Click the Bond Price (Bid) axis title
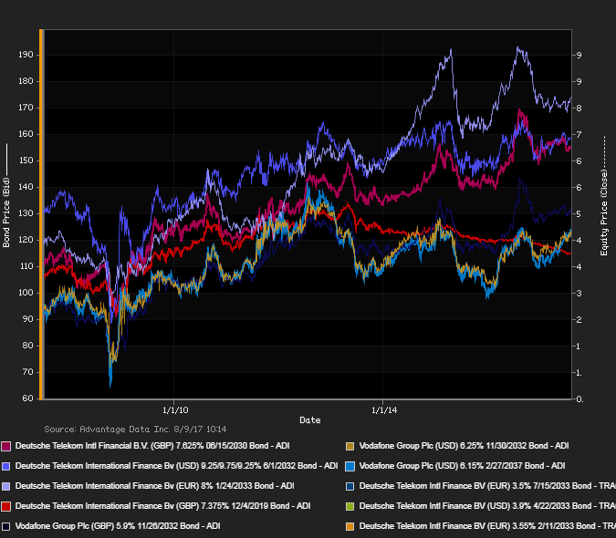 tap(6, 212)
